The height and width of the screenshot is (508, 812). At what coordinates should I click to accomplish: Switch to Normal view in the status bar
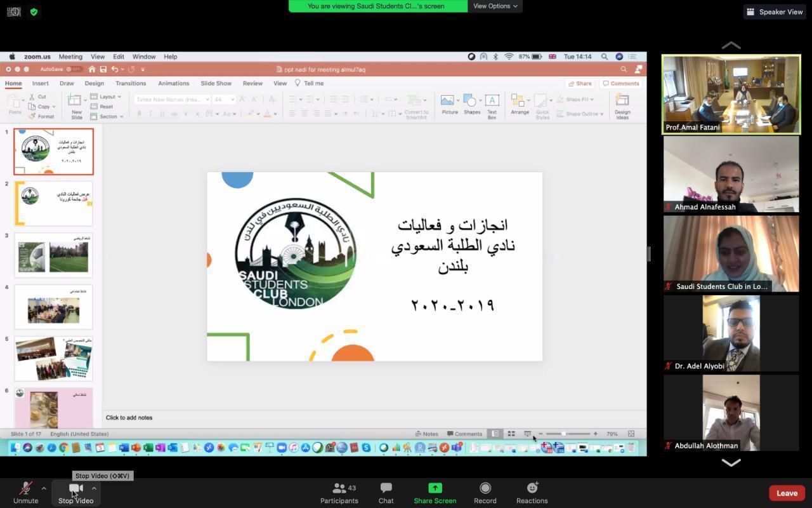(x=495, y=434)
